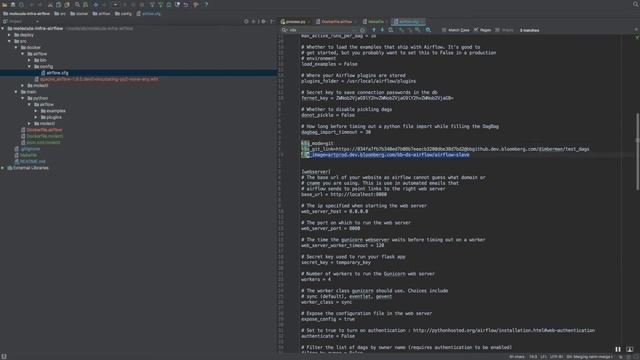This screenshot has width=640, height=360.
Task: Click the http://localhost:8080 base_url value
Action: pos(358,194)
